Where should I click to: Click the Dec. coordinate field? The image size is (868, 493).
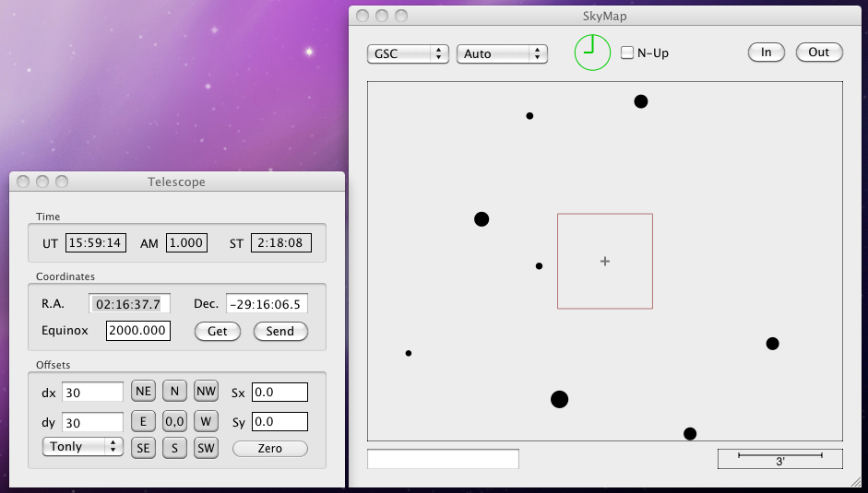pos(267,304)
